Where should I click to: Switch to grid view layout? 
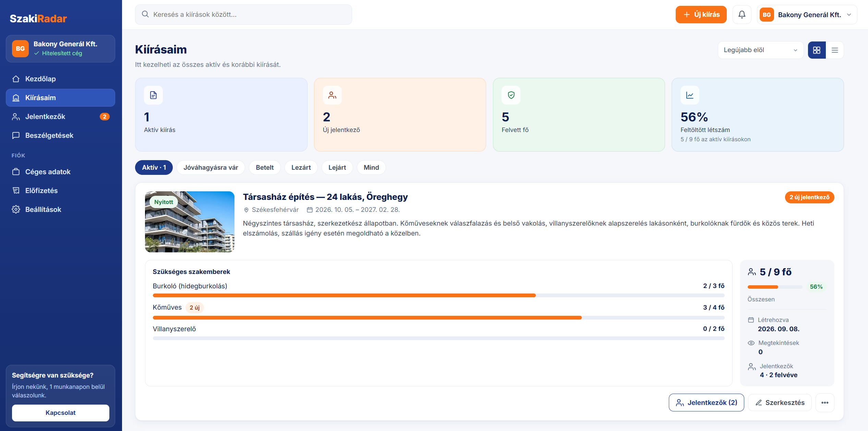tap(817, 50)
